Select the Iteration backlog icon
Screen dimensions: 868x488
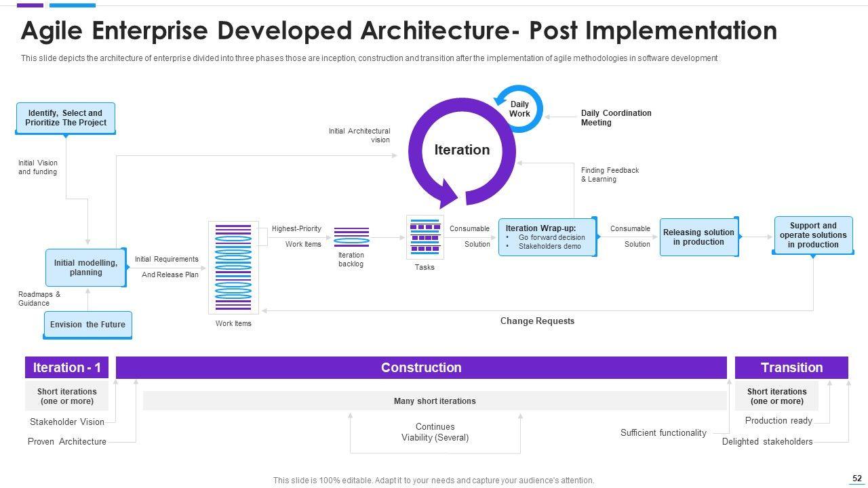351,236
